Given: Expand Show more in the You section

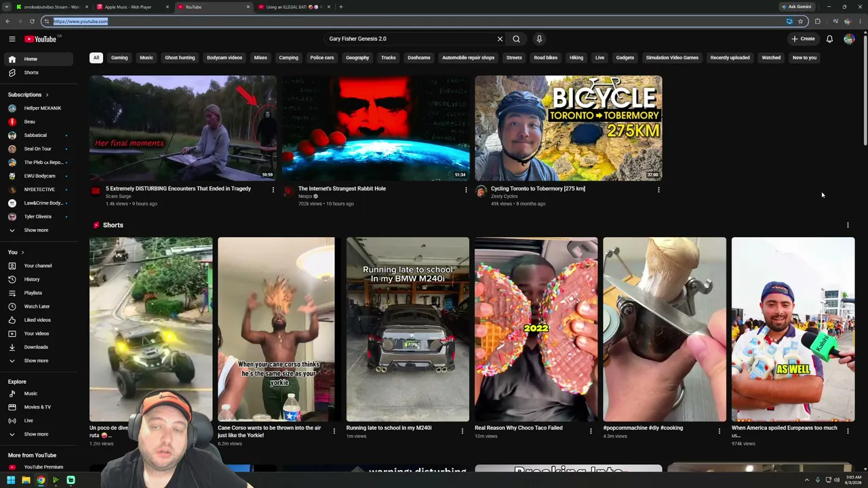Looking at the screenshot, I should click(x=38, y=361).
